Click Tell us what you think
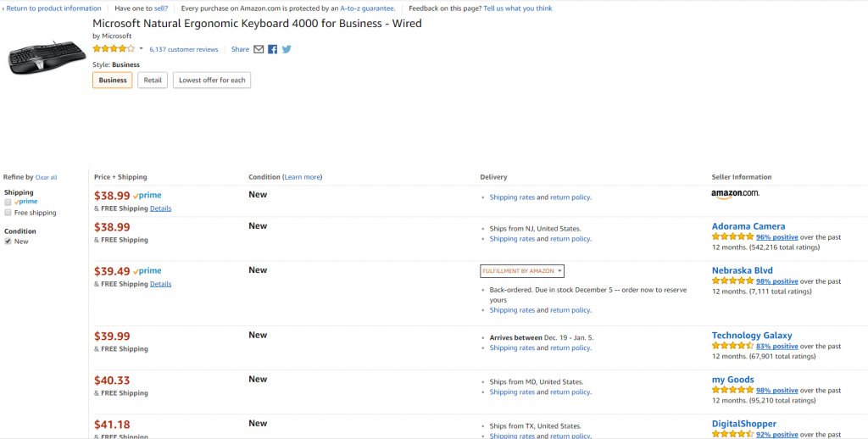The width and height of the screenshot is (868, 439). [x=518, y=8]
